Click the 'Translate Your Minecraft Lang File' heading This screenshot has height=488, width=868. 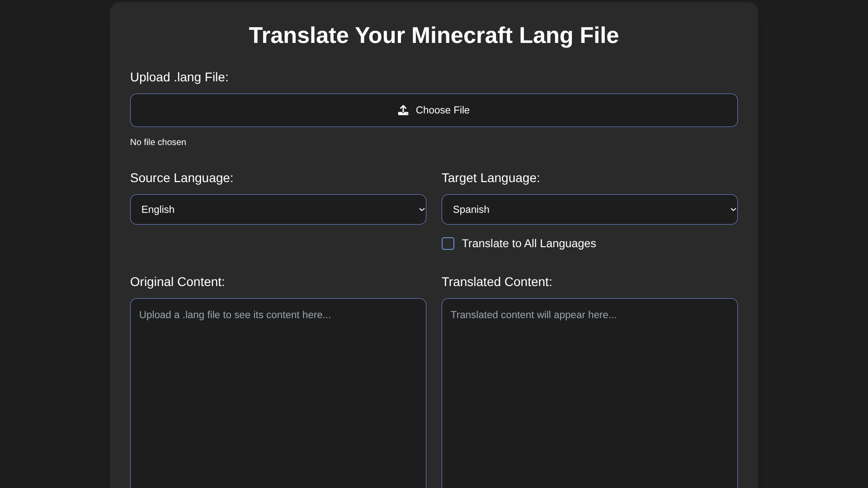pyautogui.click(x=434, y=35)
